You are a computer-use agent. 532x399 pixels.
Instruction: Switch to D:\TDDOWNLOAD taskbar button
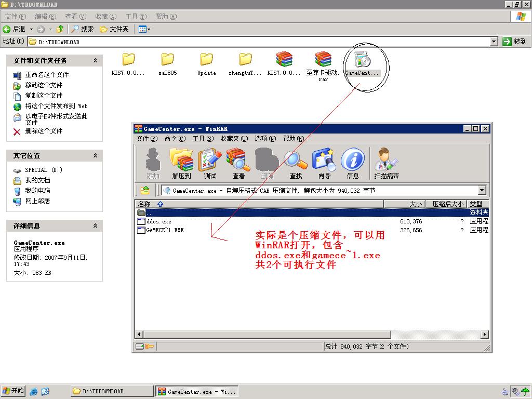[112, 391]
